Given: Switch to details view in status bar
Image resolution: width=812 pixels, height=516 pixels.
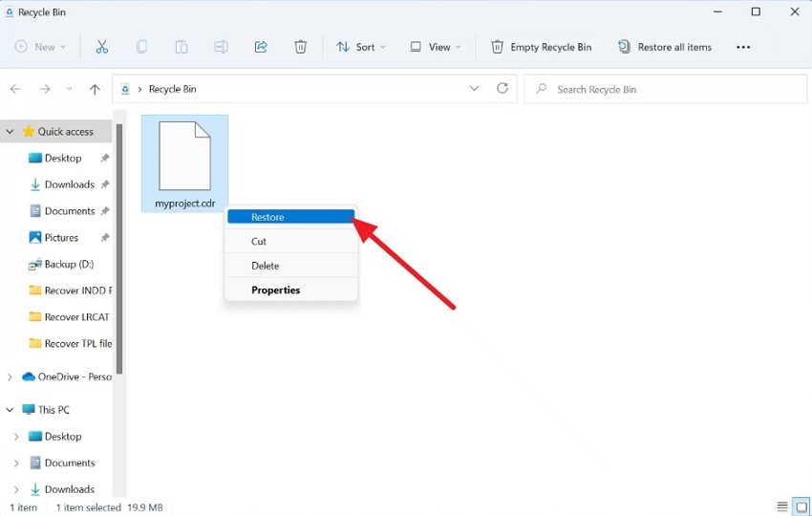Looking at the screenshot, I should tap(782, 506).
